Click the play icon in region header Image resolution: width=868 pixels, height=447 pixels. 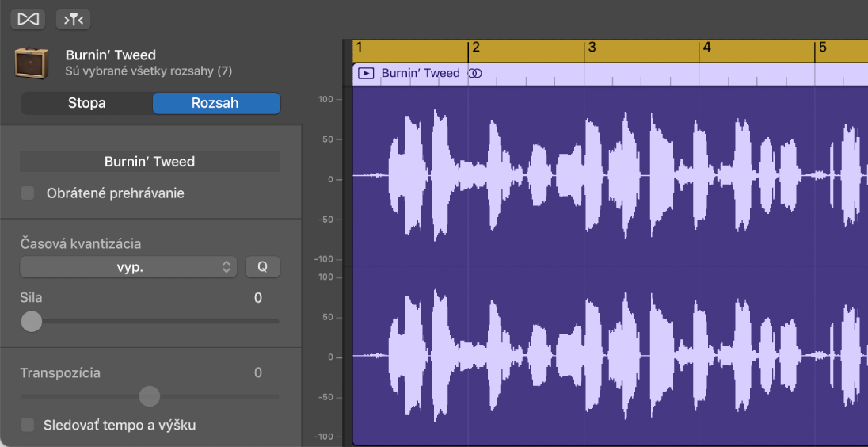click(366, 74)
